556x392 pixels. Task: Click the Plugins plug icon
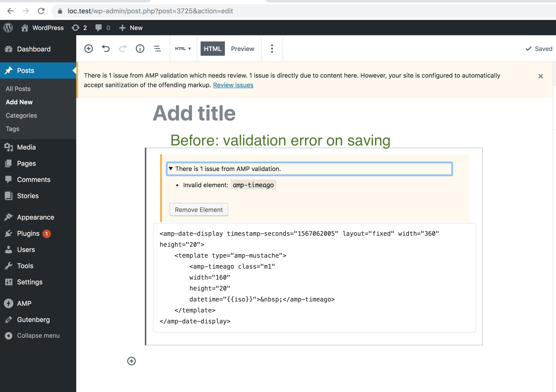(x=9, y=233)
